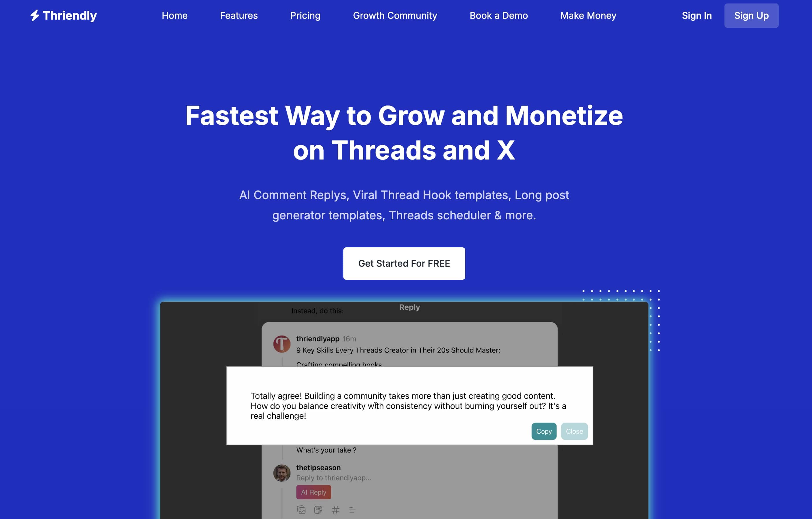Click the AI Reply button on comment
This screenshot has width=812, height=519.
[x=314, y=492]
